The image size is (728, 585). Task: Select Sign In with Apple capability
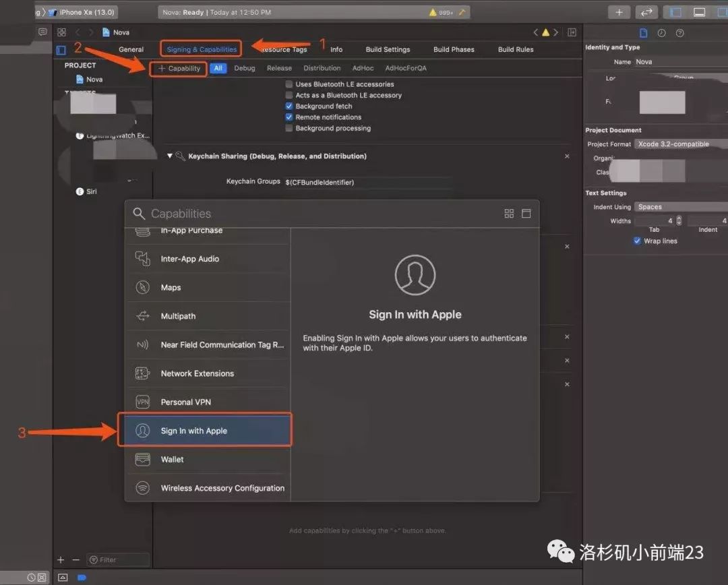[x=208, y=431]
